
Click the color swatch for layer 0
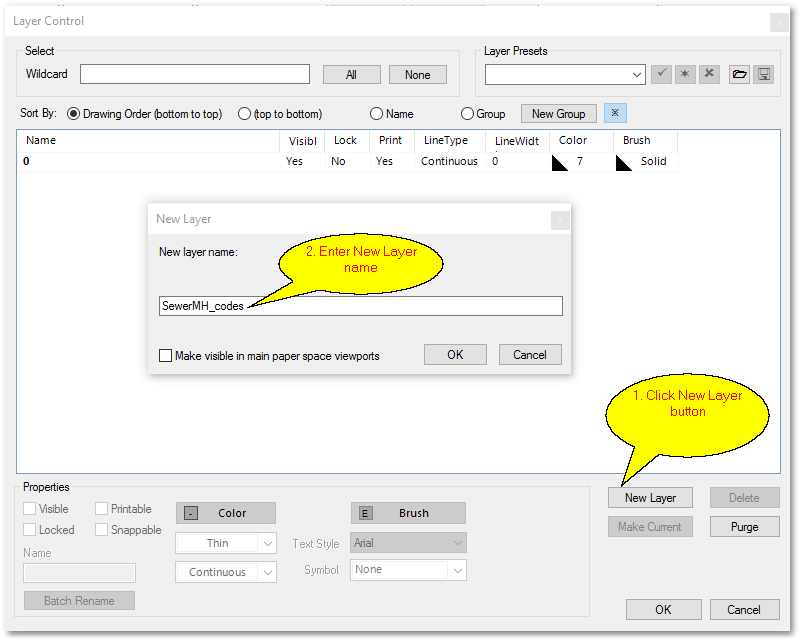pos(560,163)
